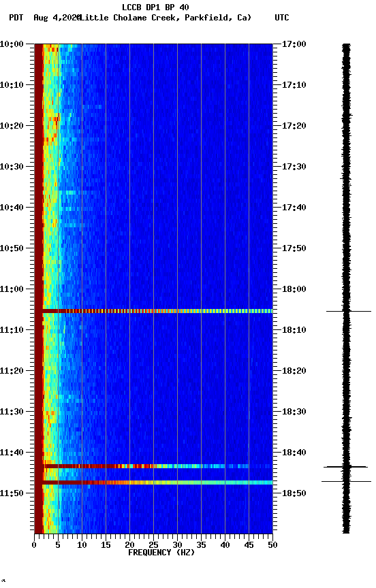The width and height of the screenshot is (376, 588).
Task: Click the seismogram spike near 18:05 UTC
Action: pyautogui.click(x=349, y=311)
